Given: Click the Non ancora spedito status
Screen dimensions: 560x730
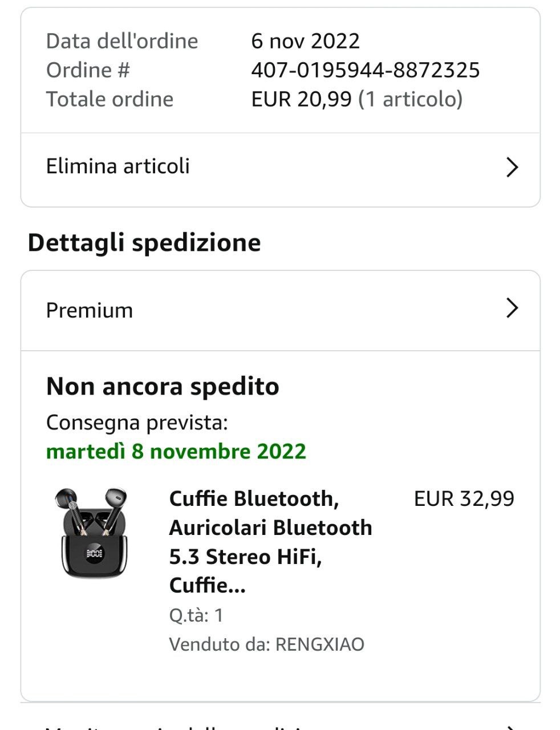Looking at the screenshot, I should (163, 387).
